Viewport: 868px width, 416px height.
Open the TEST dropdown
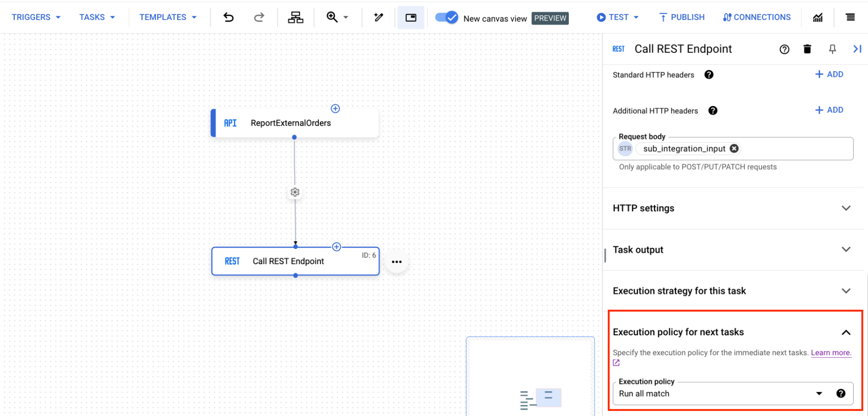pos(617,17)
